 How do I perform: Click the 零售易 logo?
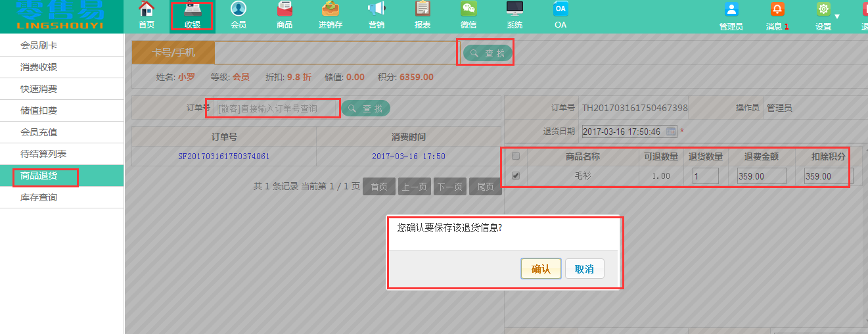tap(60, 16)
